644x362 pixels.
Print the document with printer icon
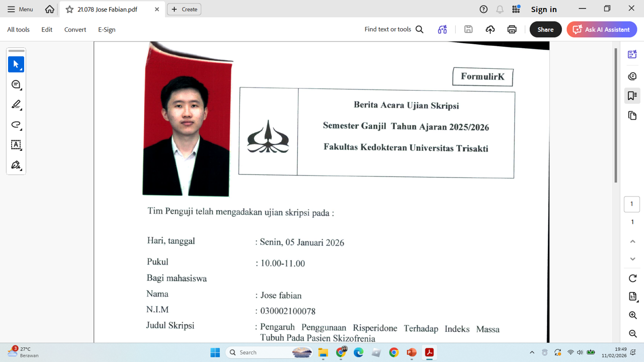[512, 30]
